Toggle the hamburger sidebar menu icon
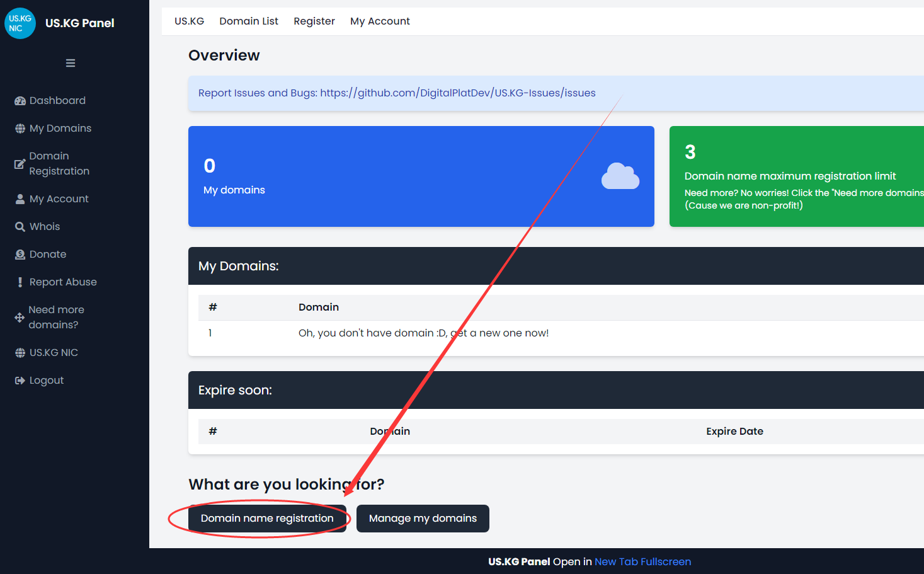Screen dimensions: 924x574 71,63
